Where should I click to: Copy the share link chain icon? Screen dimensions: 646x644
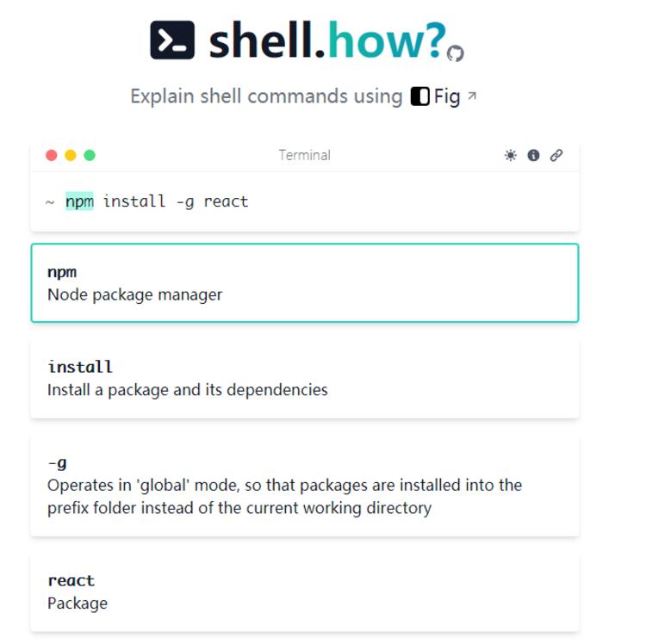coord(556,155)
